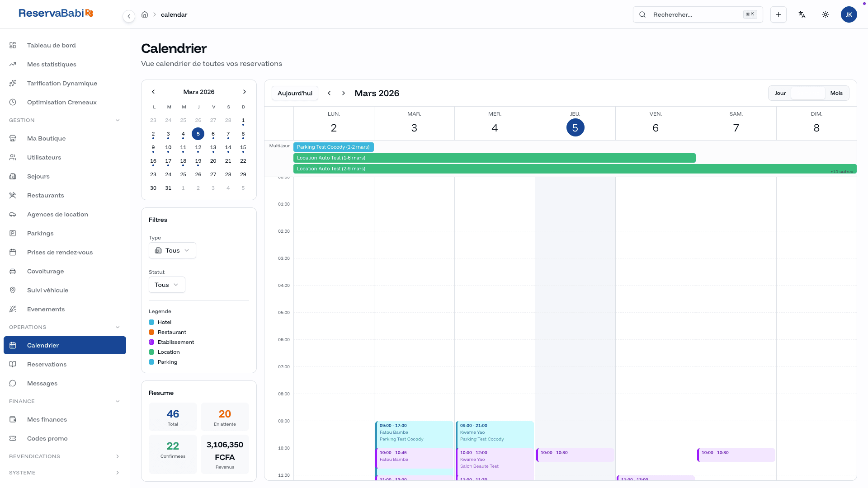Go to the next month in the mini calendar

245,92
